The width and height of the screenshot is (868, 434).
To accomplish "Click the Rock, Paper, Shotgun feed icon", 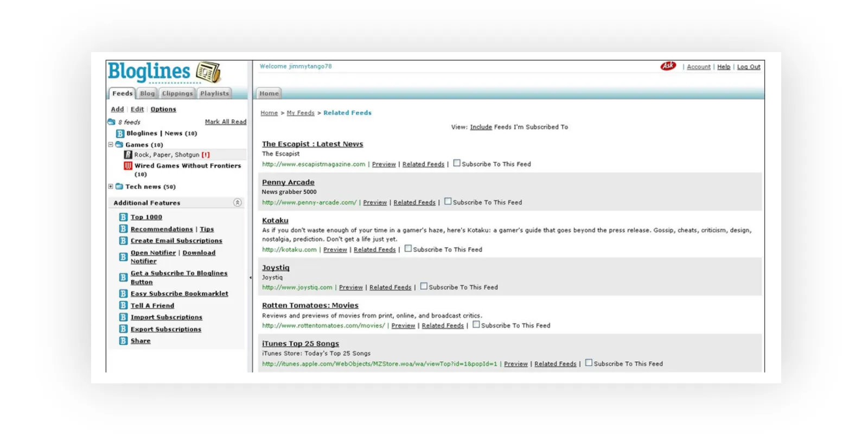I will (128, 155).
